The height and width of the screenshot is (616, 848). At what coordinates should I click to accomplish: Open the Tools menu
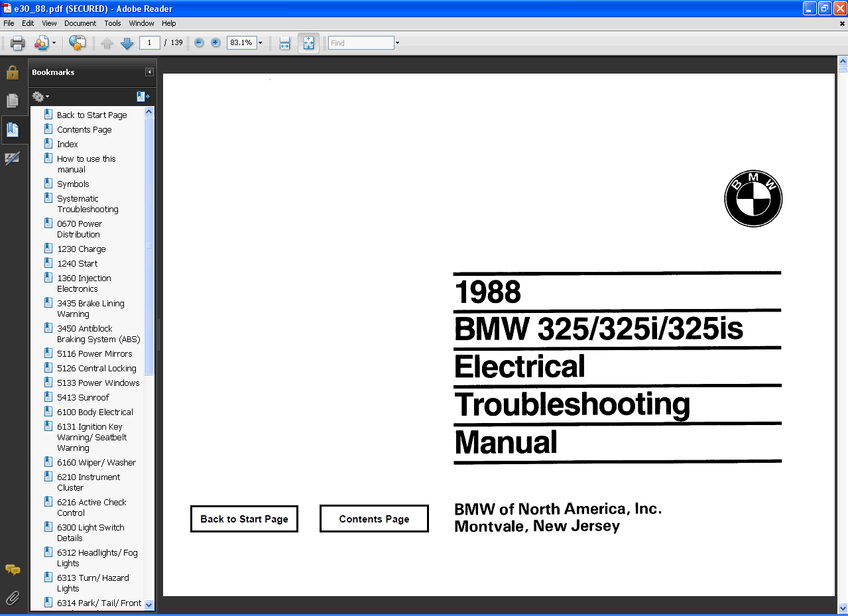point(113,23)
